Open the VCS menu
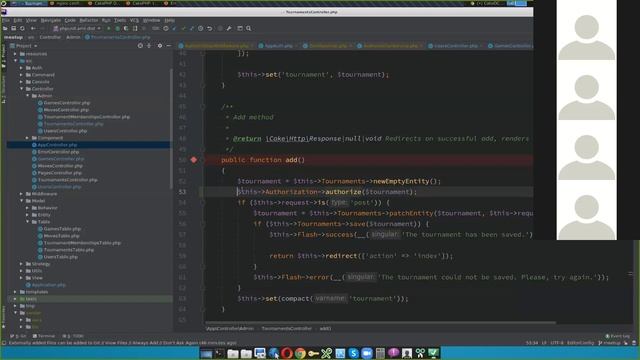Image resolution: width=640 pixels, height=360 pixels. pyautogui.click(x=134, y=20)
